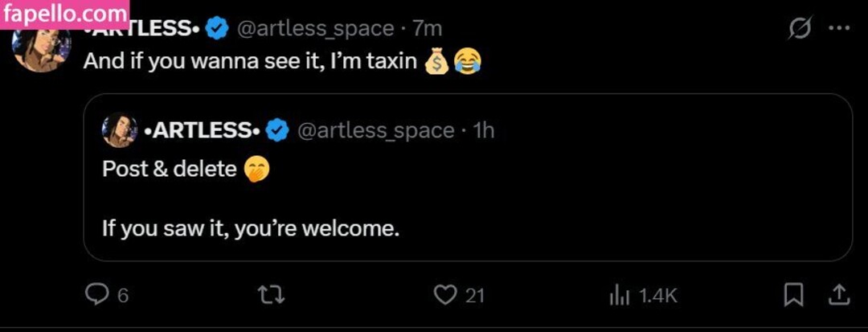
Task: Open quoted tweet "If you saw it, you're welcome."
Action: [251, 228]
